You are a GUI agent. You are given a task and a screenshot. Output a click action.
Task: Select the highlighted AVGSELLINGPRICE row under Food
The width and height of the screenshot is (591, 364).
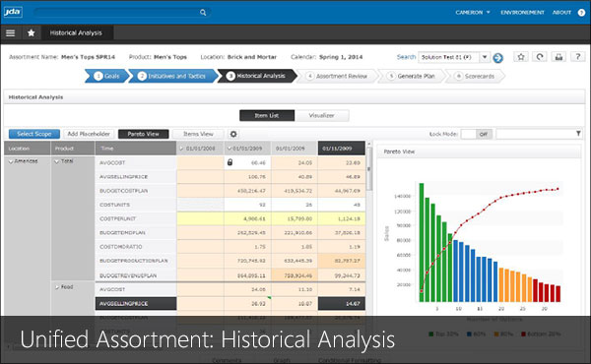click(136, 304)
